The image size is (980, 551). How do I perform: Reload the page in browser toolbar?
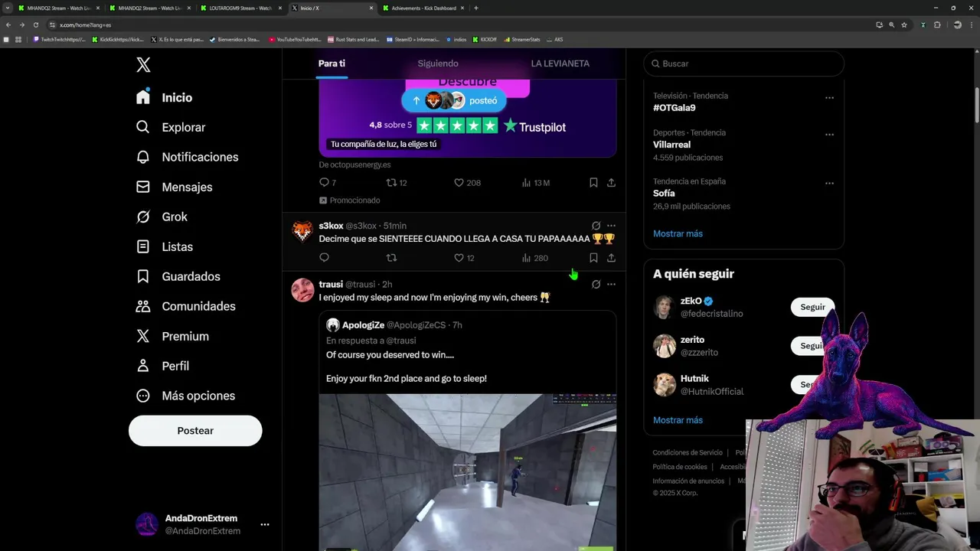click(35, 24)
